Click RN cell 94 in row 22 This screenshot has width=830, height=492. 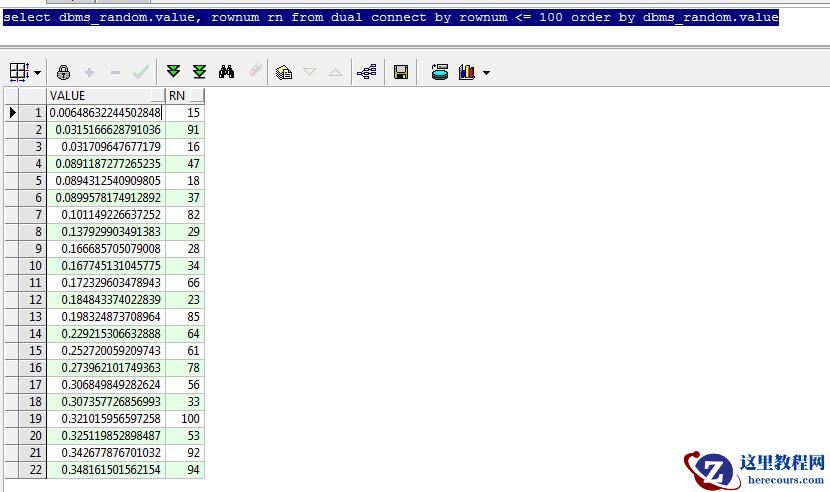185,470
